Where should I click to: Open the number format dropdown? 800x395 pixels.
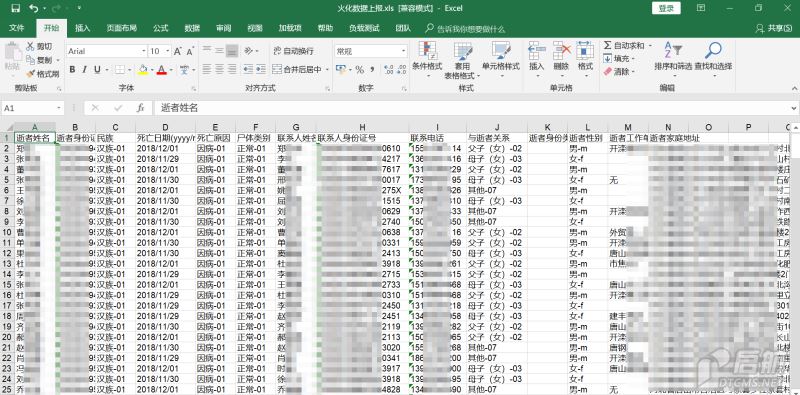click(x=403, y=51)
